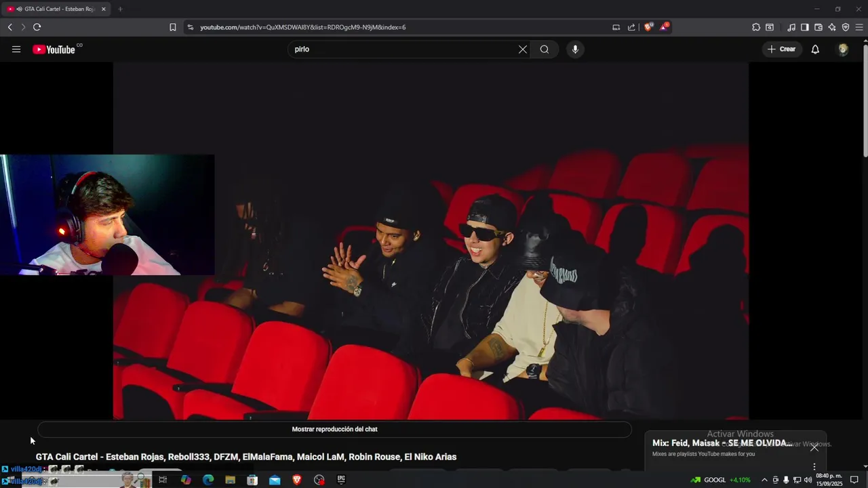Open a new browser tab
Image resolution: width=868 pixels, height=488 pixels.
click(120, 9)
